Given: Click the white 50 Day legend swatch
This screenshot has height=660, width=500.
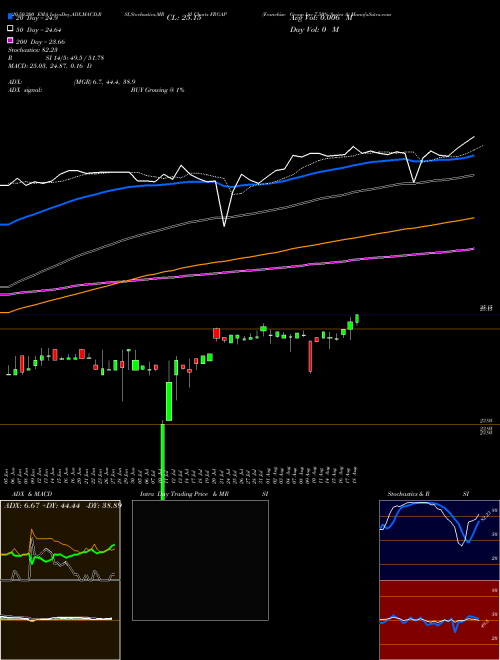Looking at the screenshot, I should (10, 29).
